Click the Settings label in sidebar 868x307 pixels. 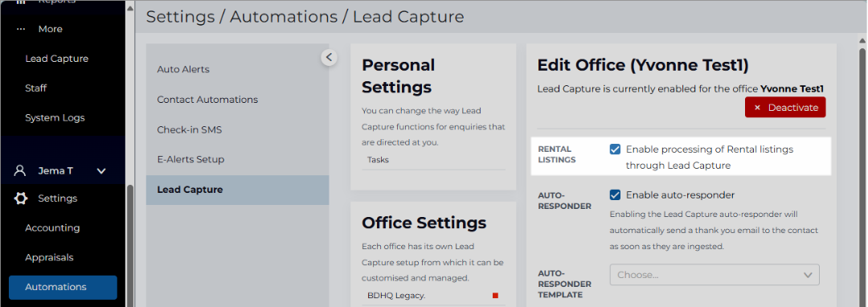[58, 198]
